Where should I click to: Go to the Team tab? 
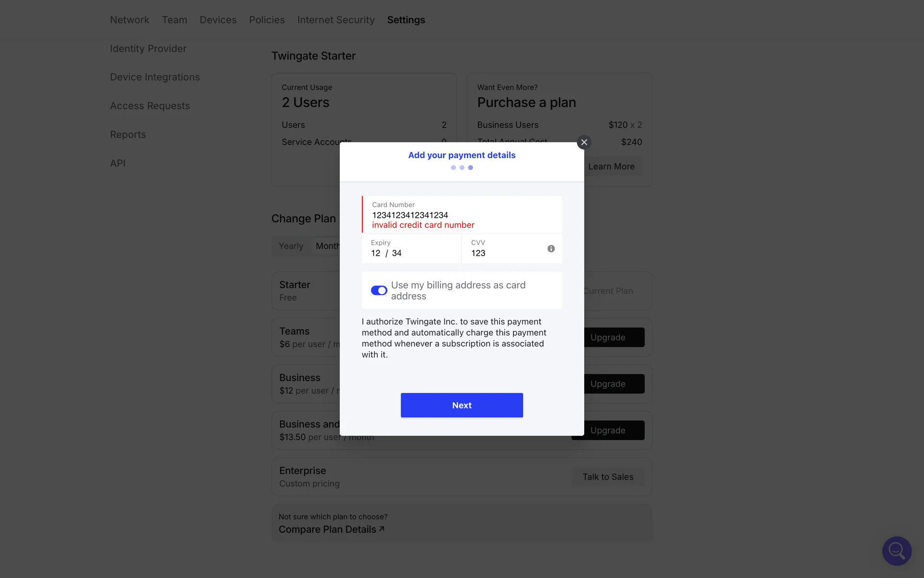(x=174, y=20)
